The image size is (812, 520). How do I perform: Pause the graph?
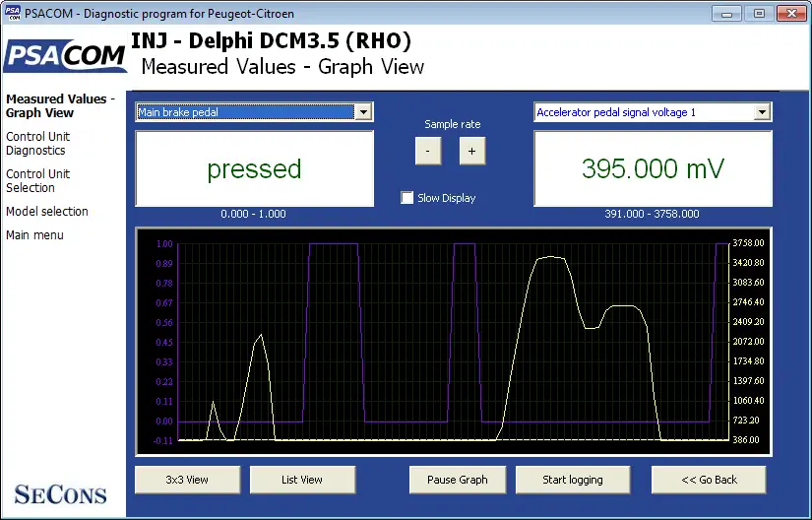click(x=458, y=480)
